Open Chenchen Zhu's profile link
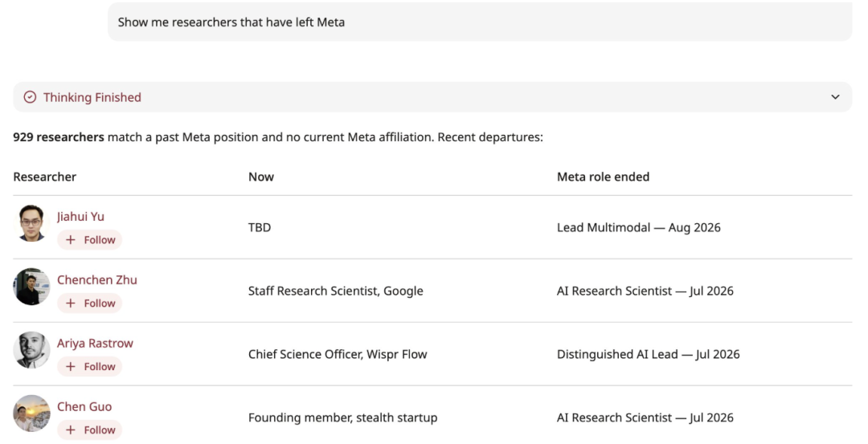The height and width of the screenshot is (444, 868). pyautogui.click(x=97, y=279)
